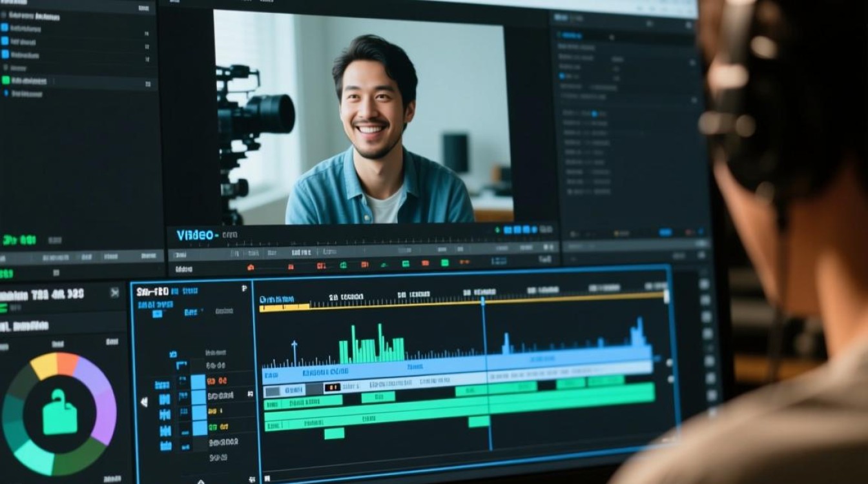Image resolution: width=868 pixels, height=484 pixels.
Task: Toggle the green checkbox in the highlighted left-panel row
Action: click(x=6, y=81)
